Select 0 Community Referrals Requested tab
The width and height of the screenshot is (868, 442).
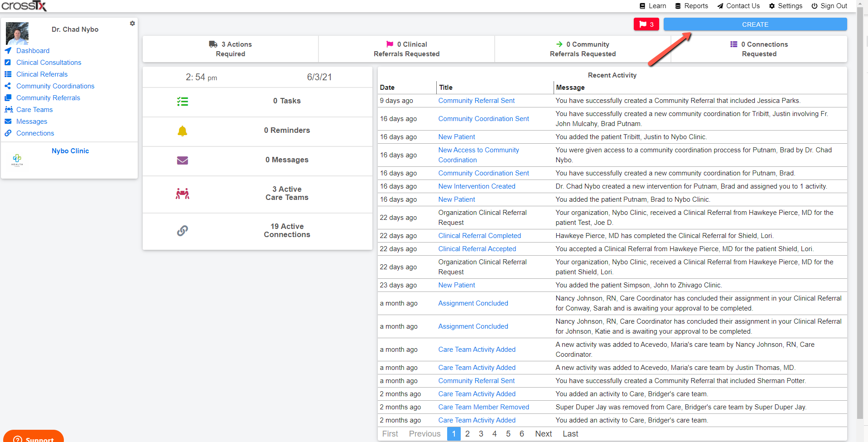click(x=583, y=49)
